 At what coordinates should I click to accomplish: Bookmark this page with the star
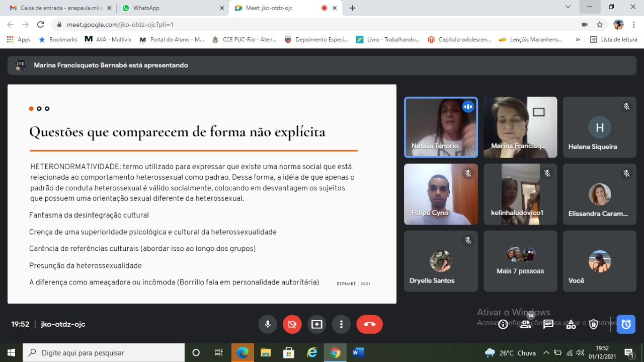pyautogui.click(x=600, y=24)
